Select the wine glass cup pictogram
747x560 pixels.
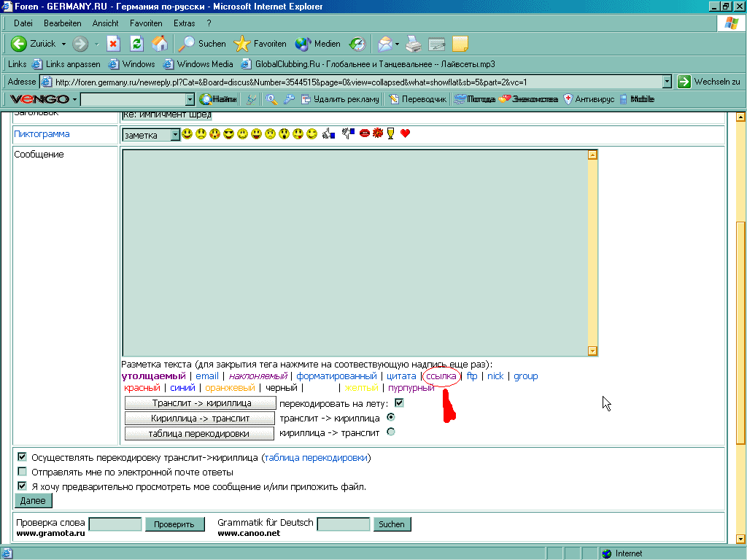coord(391,134)
